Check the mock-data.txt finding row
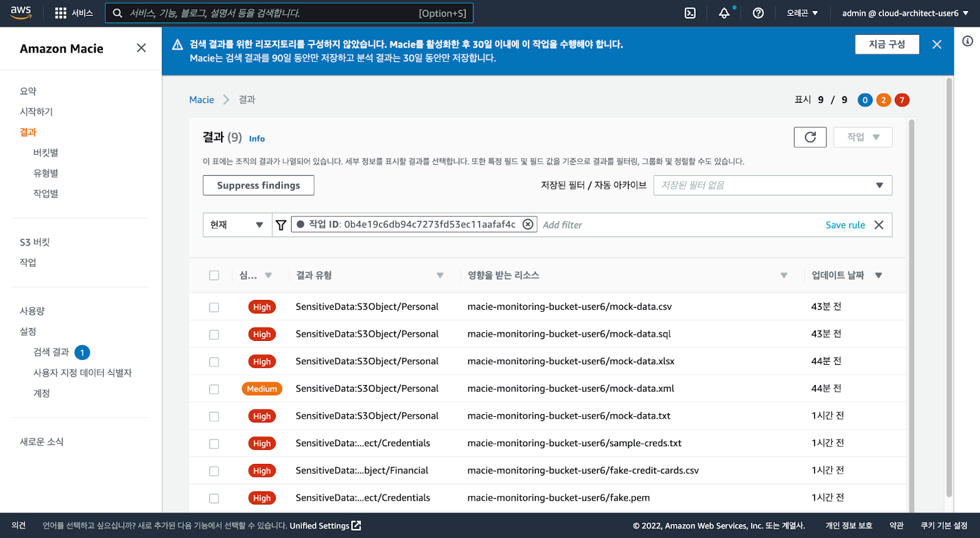 (x=214, y=416)
